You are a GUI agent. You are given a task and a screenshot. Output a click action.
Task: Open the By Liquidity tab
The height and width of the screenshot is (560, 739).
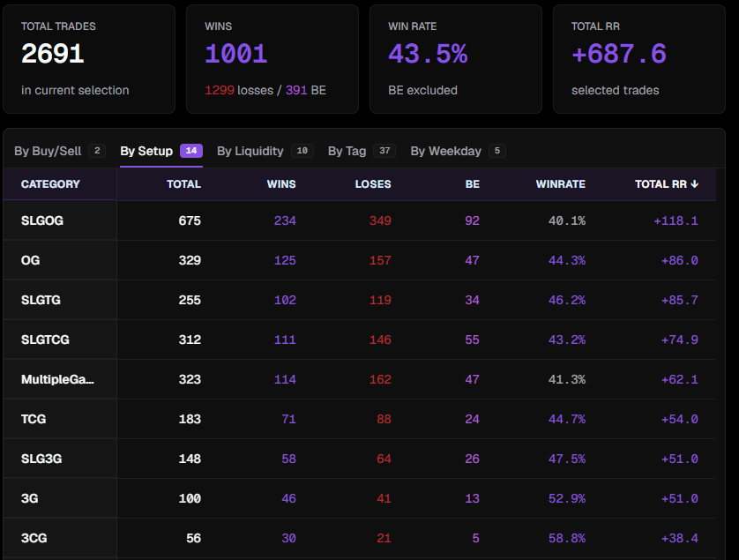pos(265,151)
